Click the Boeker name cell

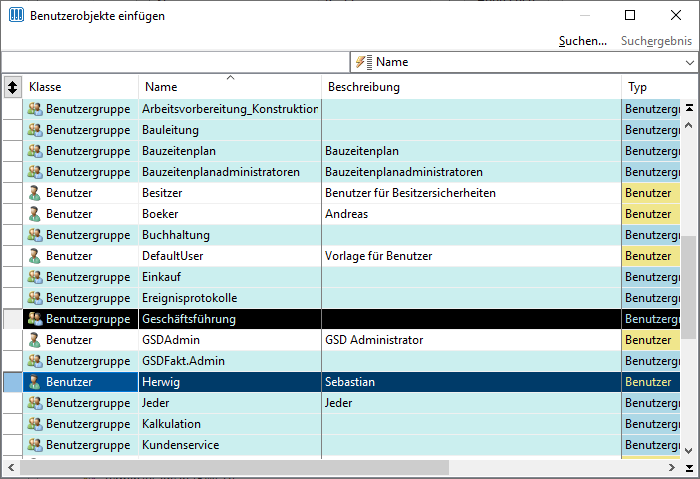230,214
